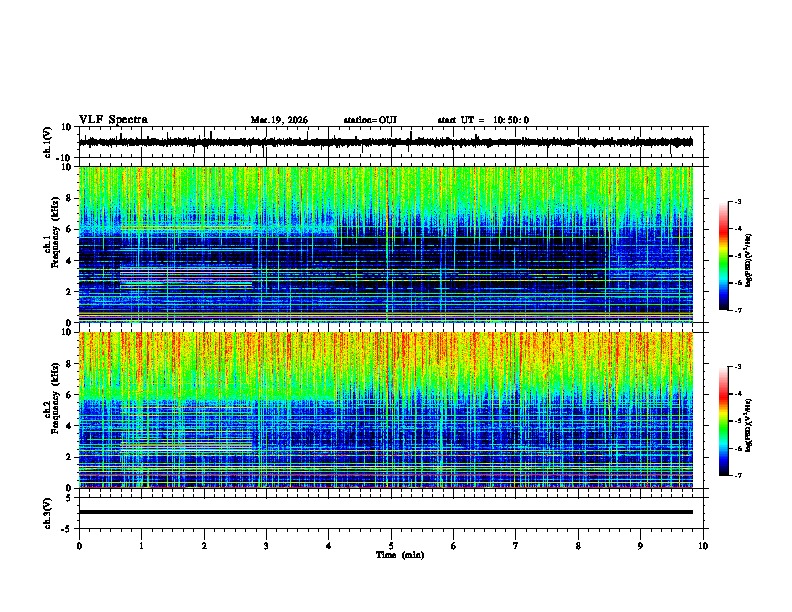
Task: Click the "VLF Spectra" title text
Action: [113, 120]
